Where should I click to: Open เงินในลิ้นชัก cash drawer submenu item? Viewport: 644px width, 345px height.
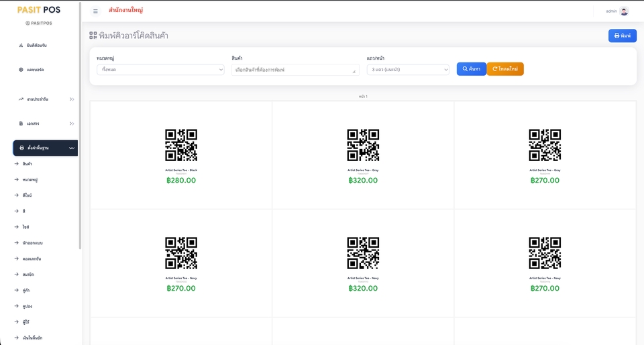pos(32,338)
